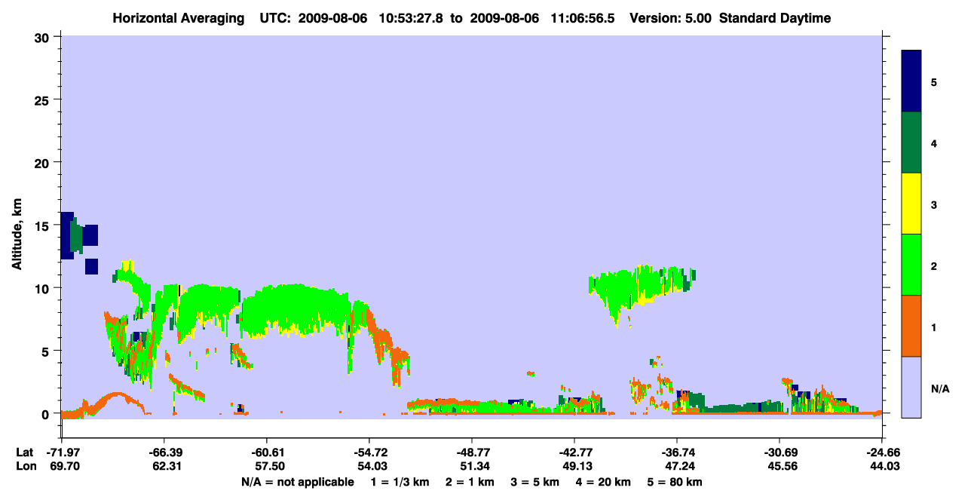The height and width of the screenshot is (503, 980).
Task: Click the dark green level 4 colorbar swatch
Action: pyautogui.click(x=911, y=143)
